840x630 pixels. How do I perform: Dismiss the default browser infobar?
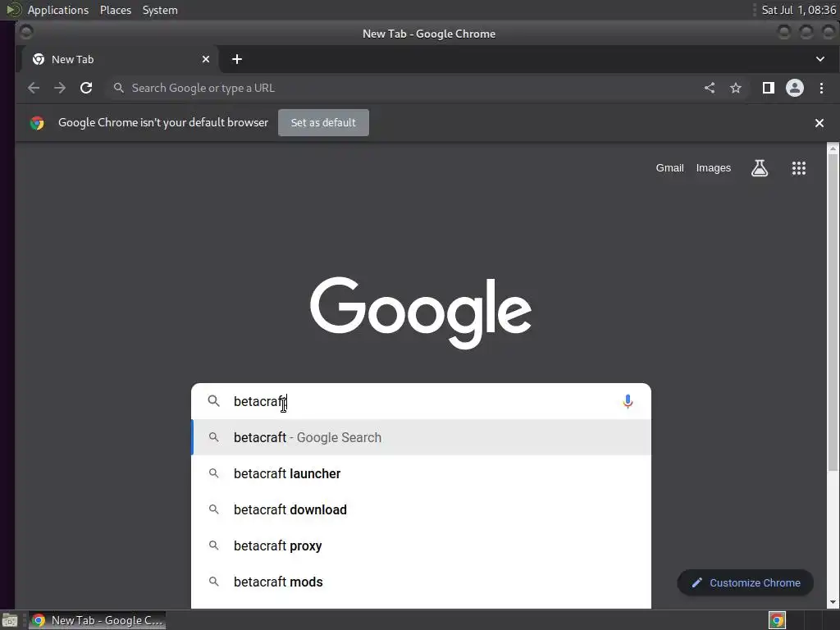pos(819,123)
